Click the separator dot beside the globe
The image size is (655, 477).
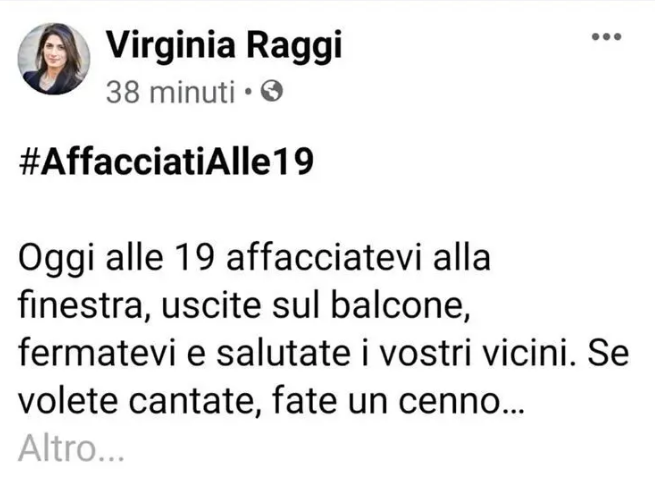pos(248,91)
